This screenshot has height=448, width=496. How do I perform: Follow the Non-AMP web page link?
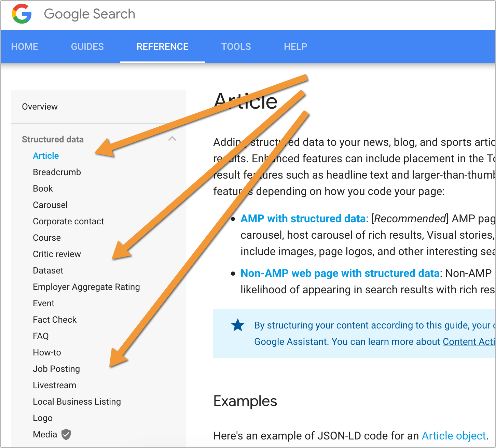340,273
